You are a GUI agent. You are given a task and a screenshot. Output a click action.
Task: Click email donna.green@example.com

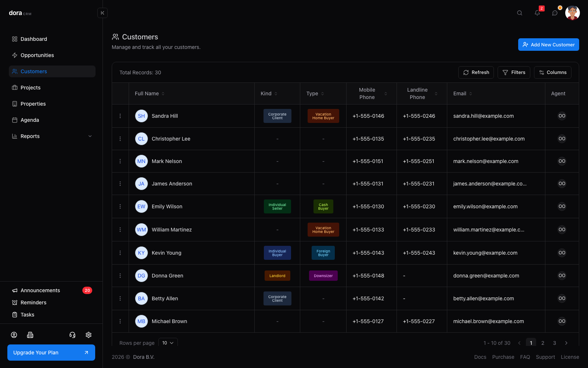[x=486, y=276]
